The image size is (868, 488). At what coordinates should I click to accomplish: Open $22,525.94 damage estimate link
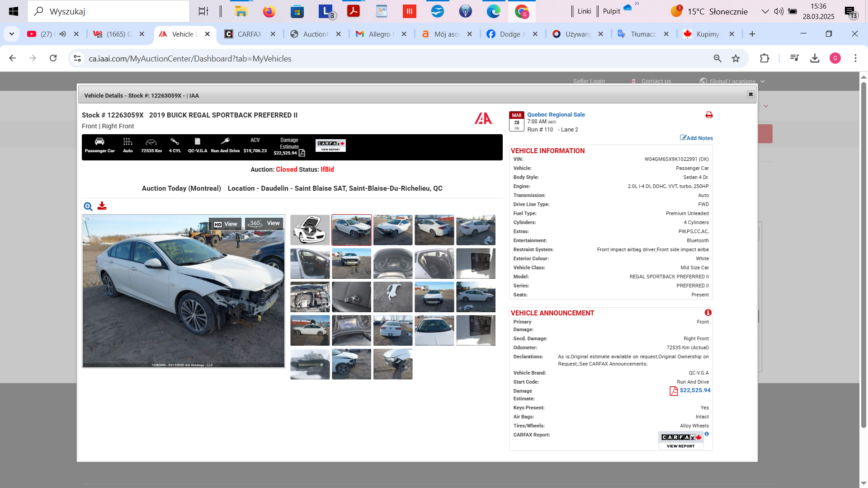(x=695, y=390)
